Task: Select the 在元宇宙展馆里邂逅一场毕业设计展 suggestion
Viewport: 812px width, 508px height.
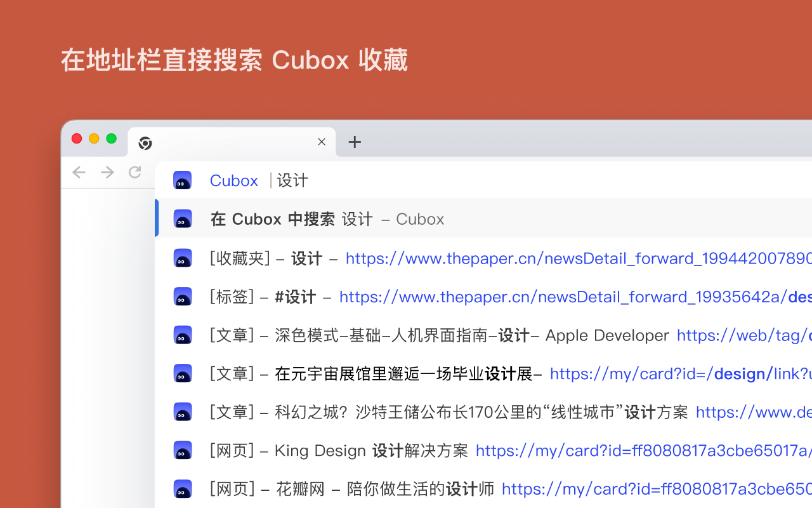Action: coord(483,373)
